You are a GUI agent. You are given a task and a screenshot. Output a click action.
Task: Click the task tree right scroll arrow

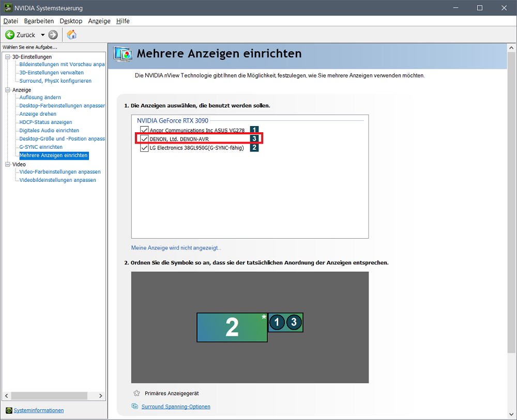point(101,396)
